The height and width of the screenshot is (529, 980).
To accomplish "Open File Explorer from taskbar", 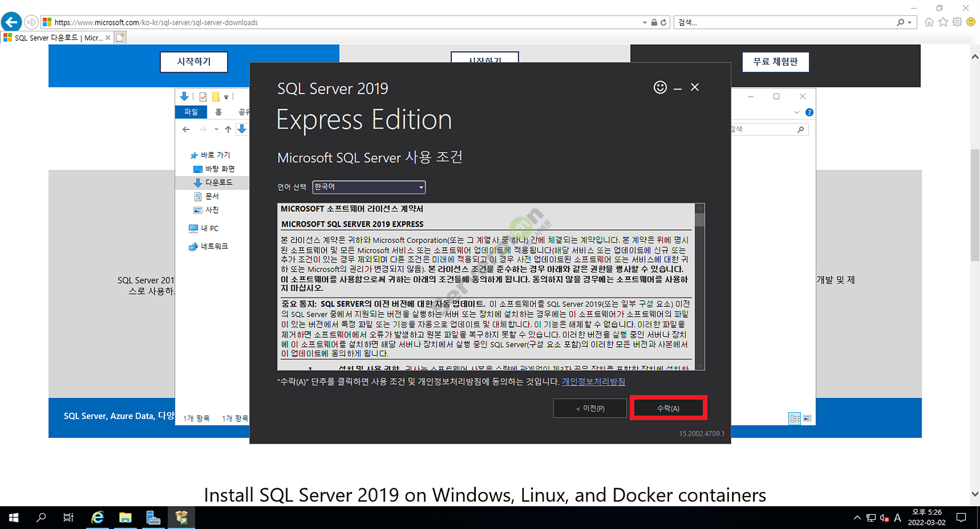I will (125, 518).
